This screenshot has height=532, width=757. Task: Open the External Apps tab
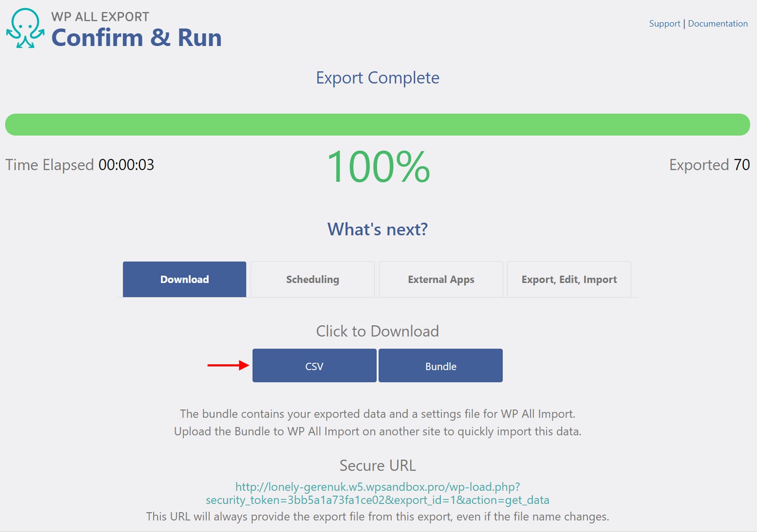[441, 279]
